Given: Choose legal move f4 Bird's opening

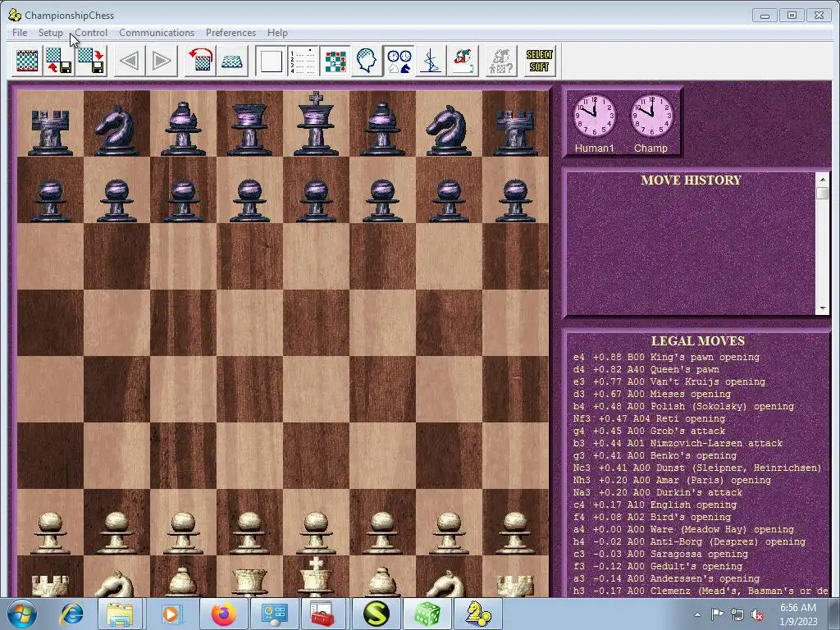Looking at the screenshot, I should click(x=652, y=518).
